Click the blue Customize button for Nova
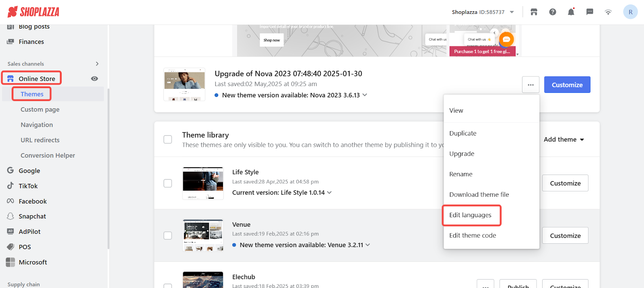 [x=567, y=85]
